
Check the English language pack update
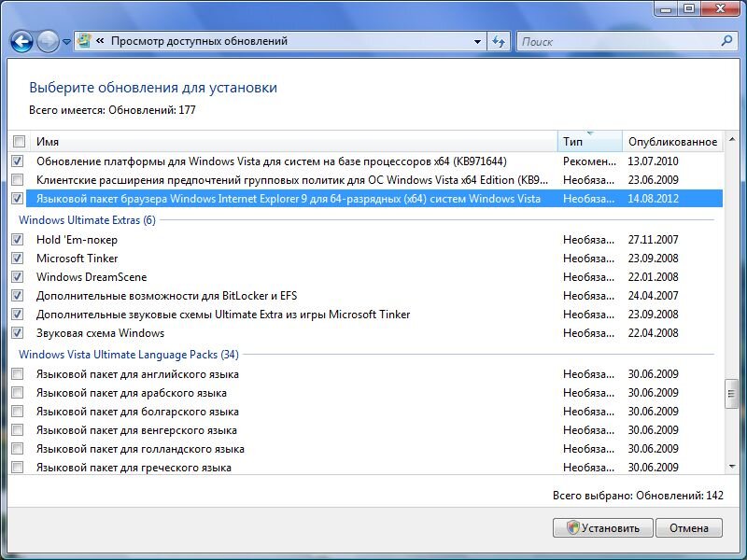click(19, 373)
